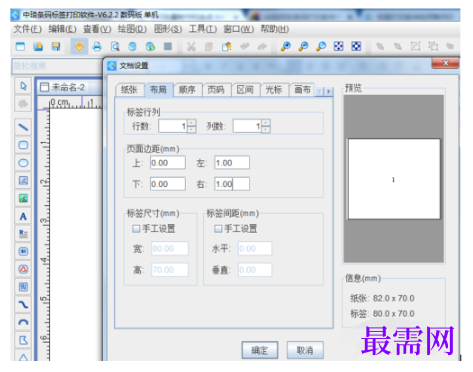This screenshot has height=372, width=473.
Task: Click the first zoom magnifier icon
Action: point(286,46)
